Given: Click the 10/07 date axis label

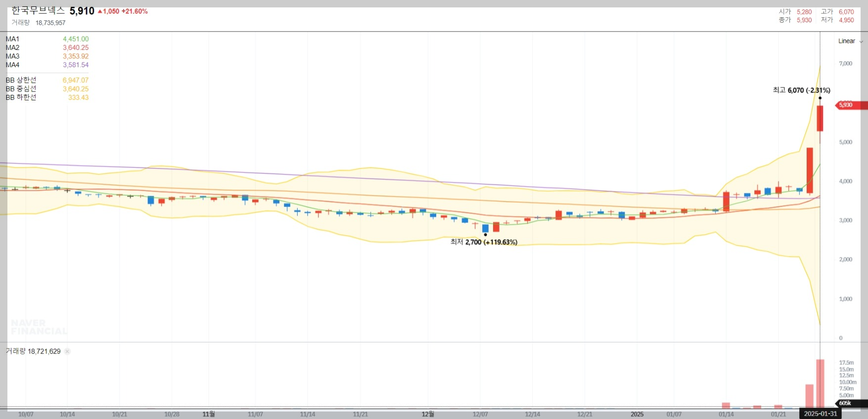Looking at the screenshot, I should 26,415.
